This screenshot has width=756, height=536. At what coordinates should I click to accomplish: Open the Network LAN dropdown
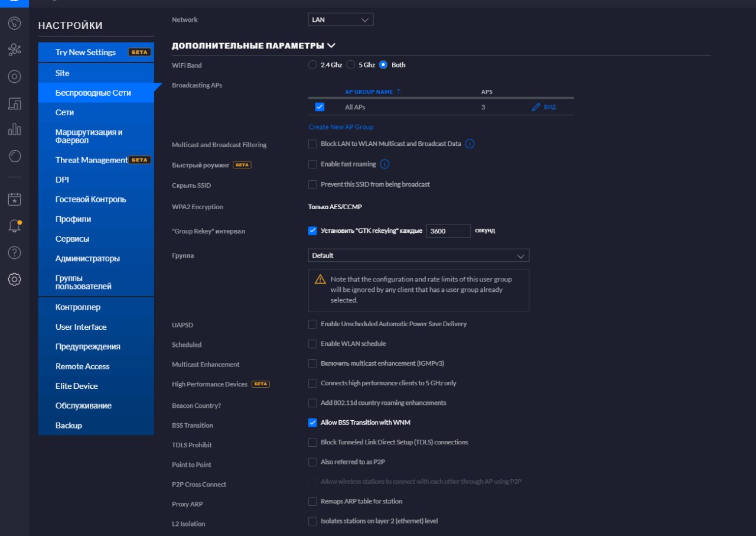341,20
